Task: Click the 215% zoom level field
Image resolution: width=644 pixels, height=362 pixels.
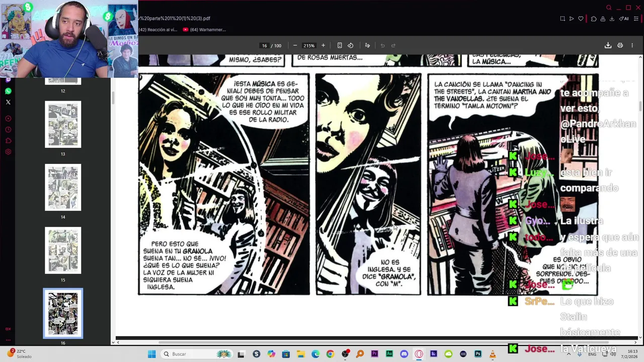Action: click(309, 46)
